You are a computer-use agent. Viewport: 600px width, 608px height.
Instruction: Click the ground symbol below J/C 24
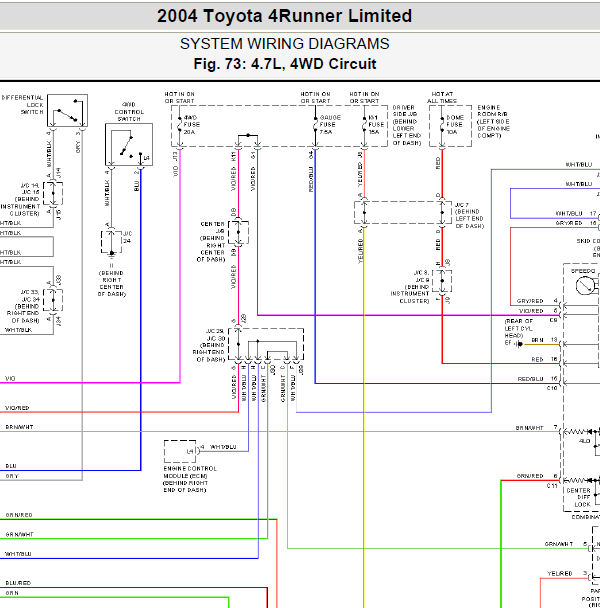point(112,254)
